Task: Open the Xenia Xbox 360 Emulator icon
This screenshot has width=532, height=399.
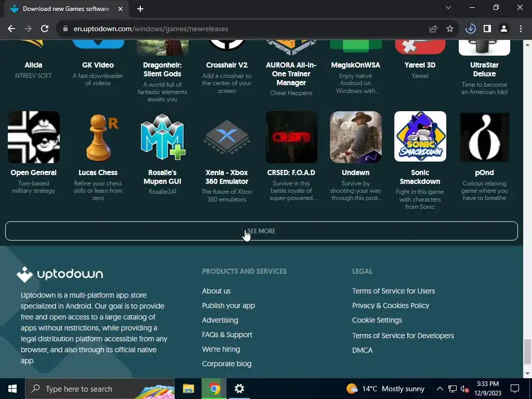Action: tap(227, 137)
